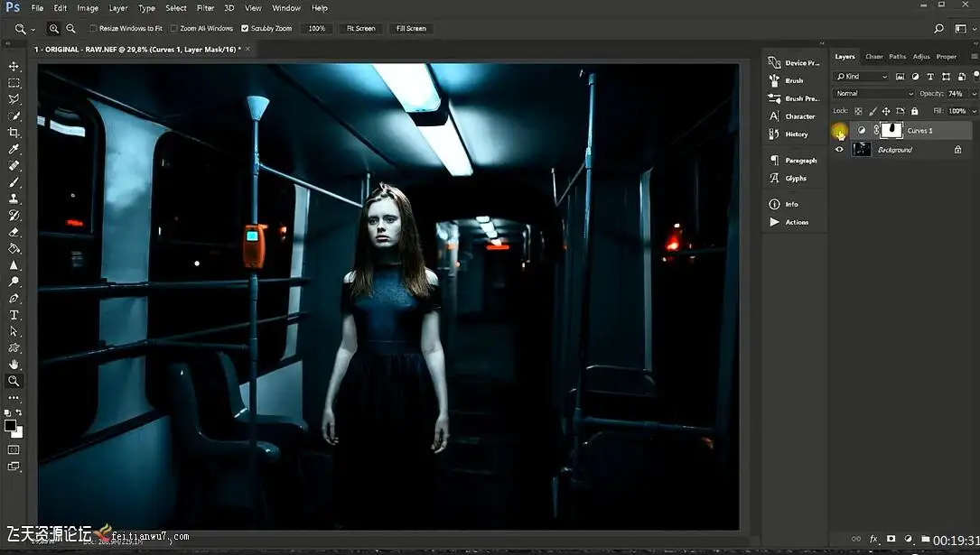Switch to the Paths tab
Image resolution: width=980 pixels, height=555 pixels.
(x=897, y=57)
